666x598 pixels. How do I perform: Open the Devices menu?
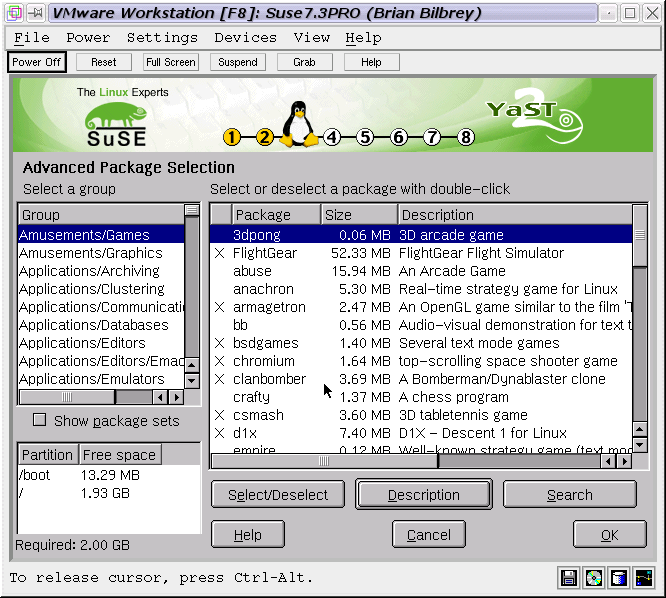point(245,38)
